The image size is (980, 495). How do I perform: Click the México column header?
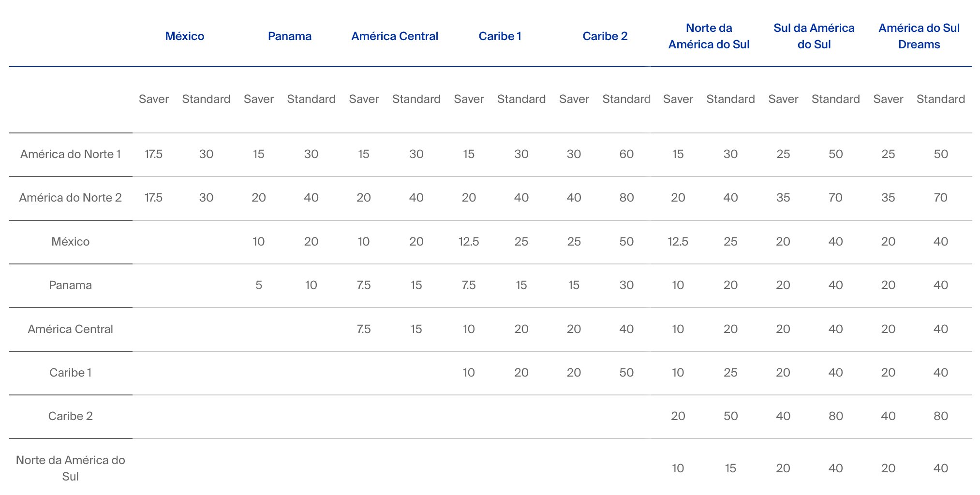[184, 36]
